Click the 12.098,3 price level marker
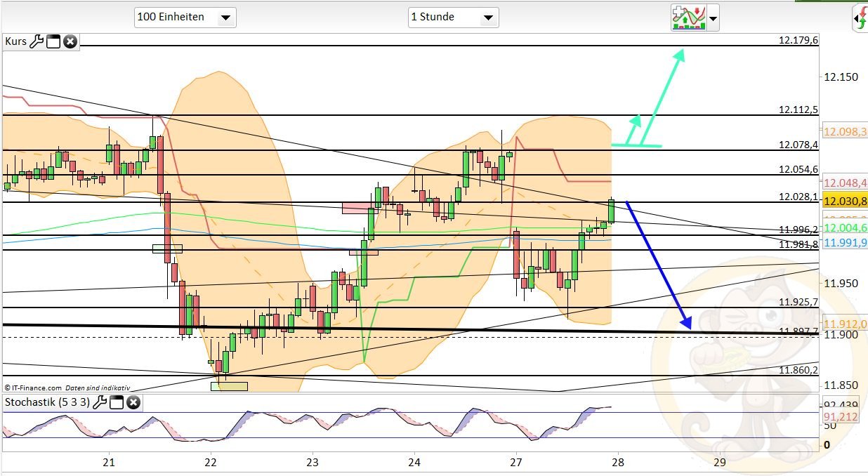This screenshot has height=476, width=868. [x=843, y=130]
